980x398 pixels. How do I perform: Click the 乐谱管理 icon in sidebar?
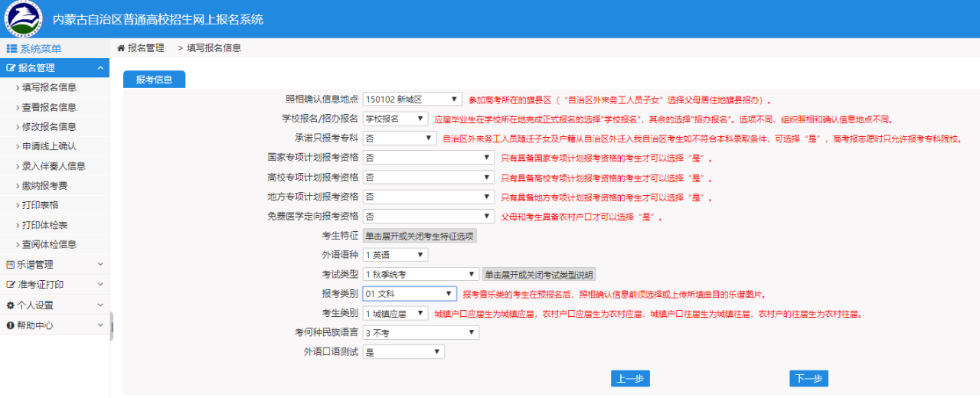coord(11,265)
